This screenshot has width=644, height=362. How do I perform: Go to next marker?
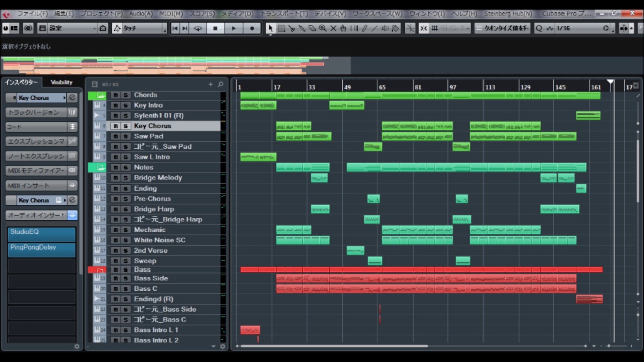(x=185, y=28)
